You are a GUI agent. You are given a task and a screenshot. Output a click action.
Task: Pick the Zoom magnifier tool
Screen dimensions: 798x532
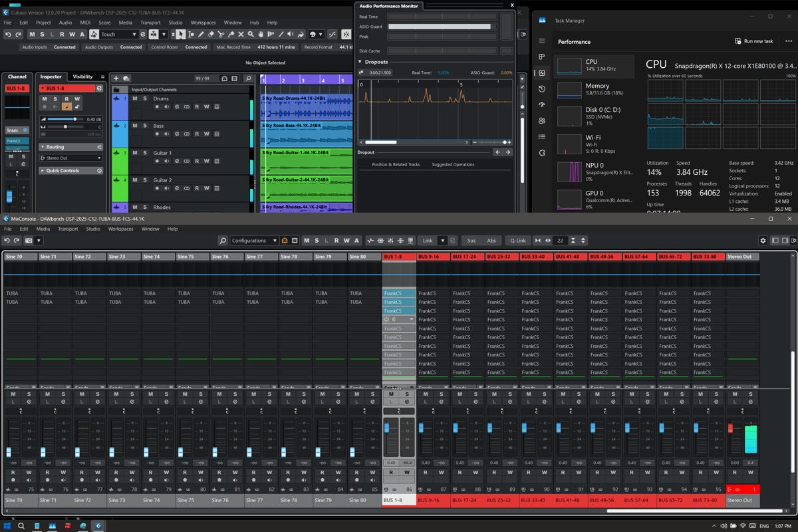click(251, 34)
